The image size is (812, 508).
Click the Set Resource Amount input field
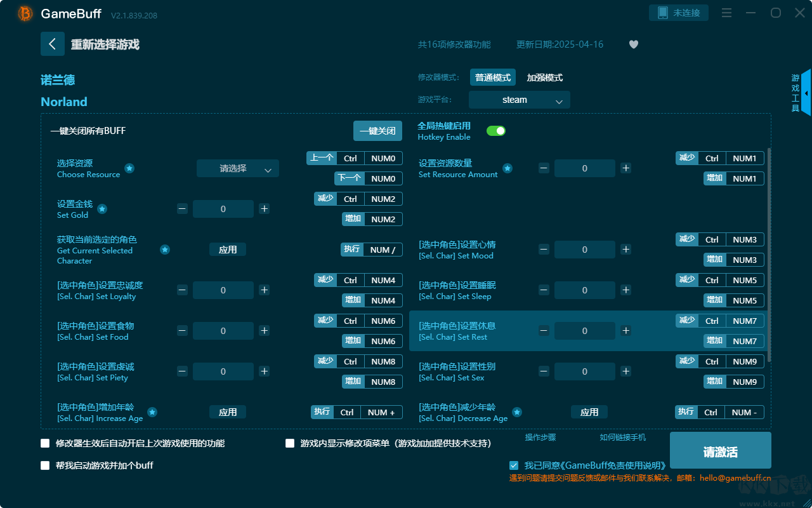(585, 168)
